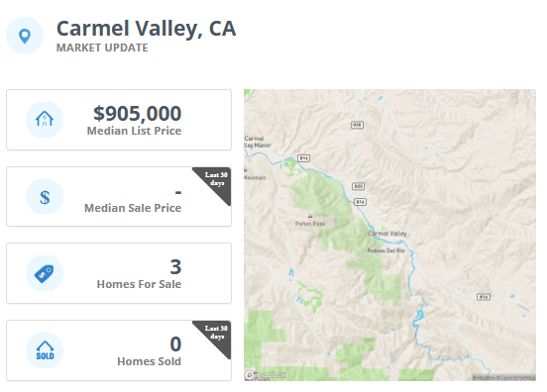The image size is (547, 392).
Task: Click the price tag icon for Homes For Sale
Action: click(x=45, y=274)
